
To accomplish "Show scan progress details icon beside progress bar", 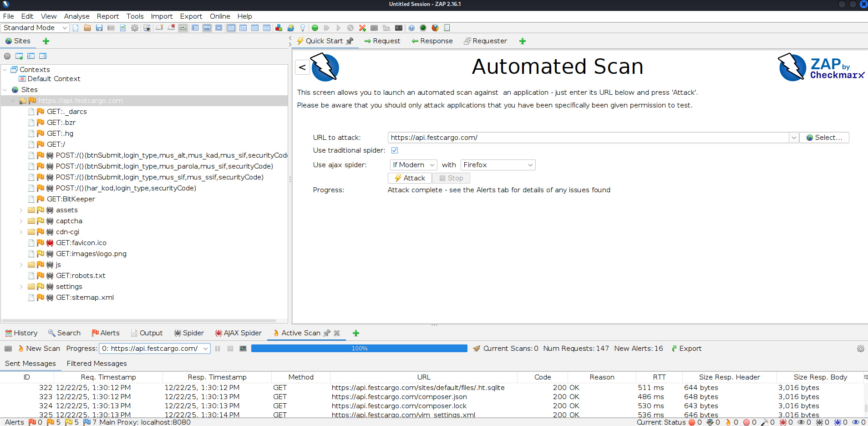I will [x=243, y=349].
